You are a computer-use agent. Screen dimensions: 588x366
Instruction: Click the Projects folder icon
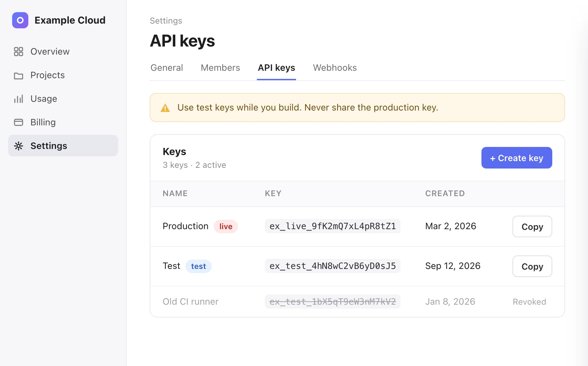(19, 75)
